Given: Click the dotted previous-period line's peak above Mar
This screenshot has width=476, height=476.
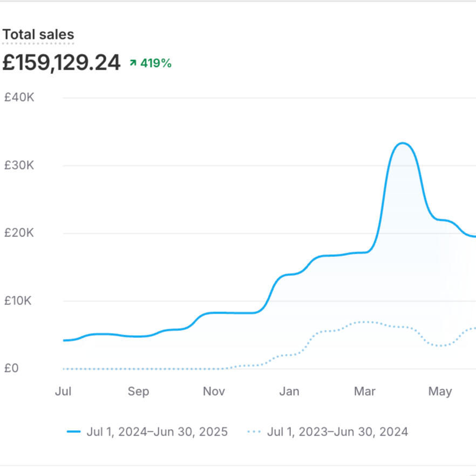Looking at the screenshot, I should [366, 322].
